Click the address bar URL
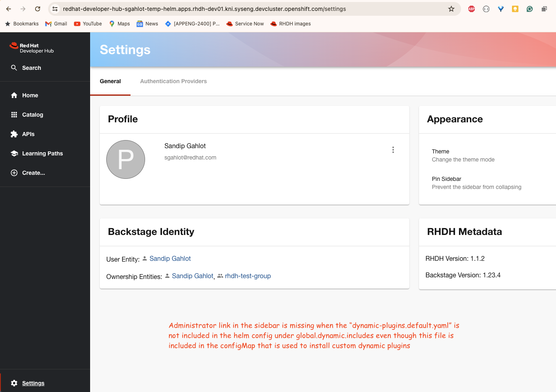This screenshot has width=556, height=392. [204, 9]
